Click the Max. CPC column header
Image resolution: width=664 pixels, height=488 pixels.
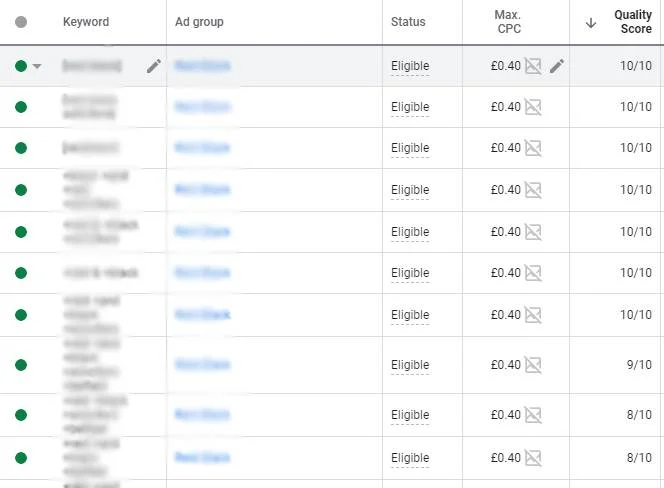508,22
